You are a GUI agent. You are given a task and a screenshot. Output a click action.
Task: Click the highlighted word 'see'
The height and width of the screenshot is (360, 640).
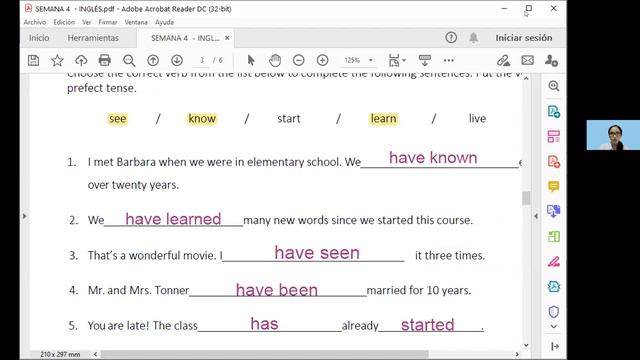pyautogui.click(x=118, y=119)
